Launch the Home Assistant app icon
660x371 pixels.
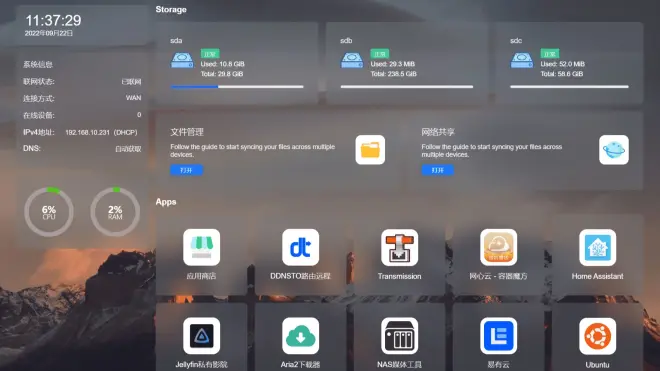(597, 247)
